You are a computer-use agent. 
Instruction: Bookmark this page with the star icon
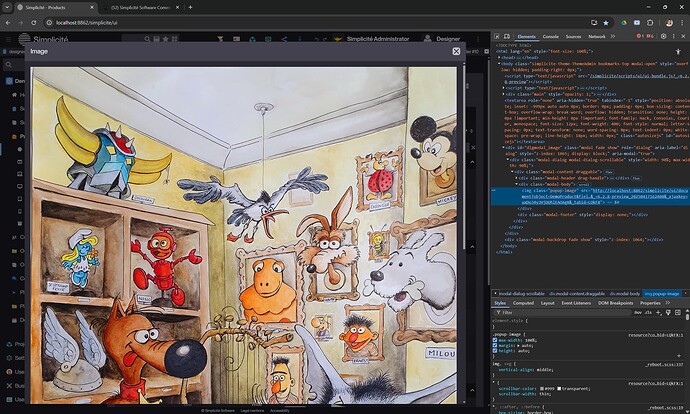(606, 22)
